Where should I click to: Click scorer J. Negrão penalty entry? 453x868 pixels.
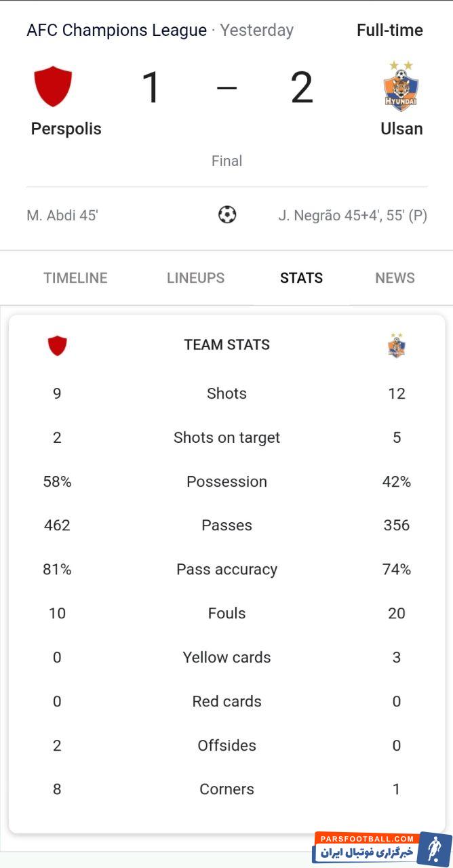click(x=353, y=216)
